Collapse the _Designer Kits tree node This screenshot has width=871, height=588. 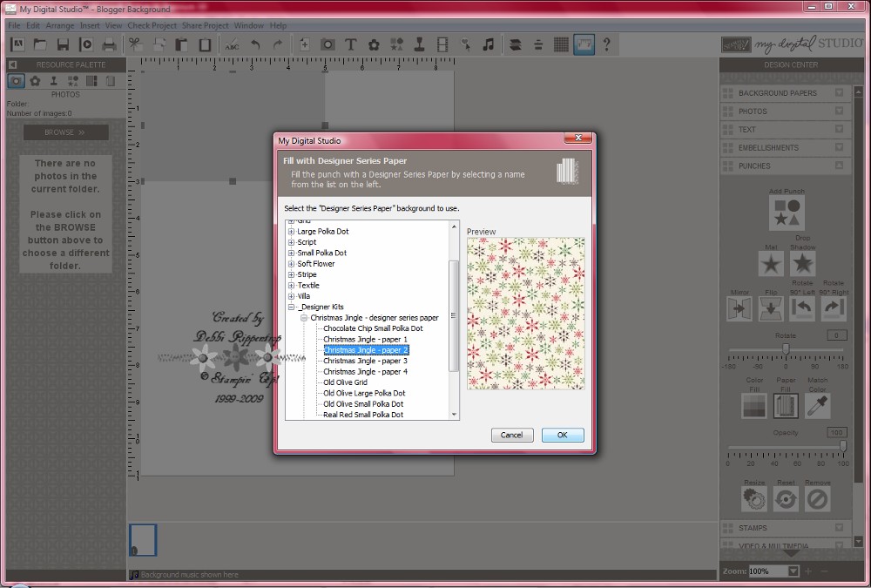click(x=291, y=307)
